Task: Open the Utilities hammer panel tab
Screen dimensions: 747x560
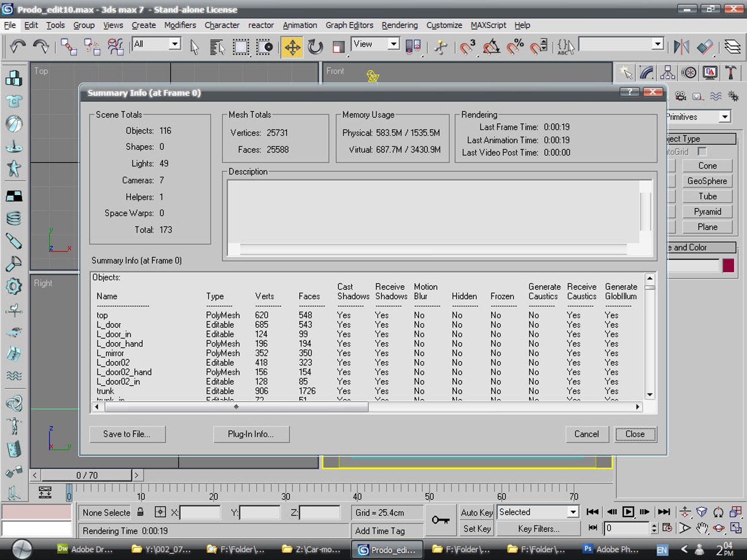Action: tap(731, 73)
